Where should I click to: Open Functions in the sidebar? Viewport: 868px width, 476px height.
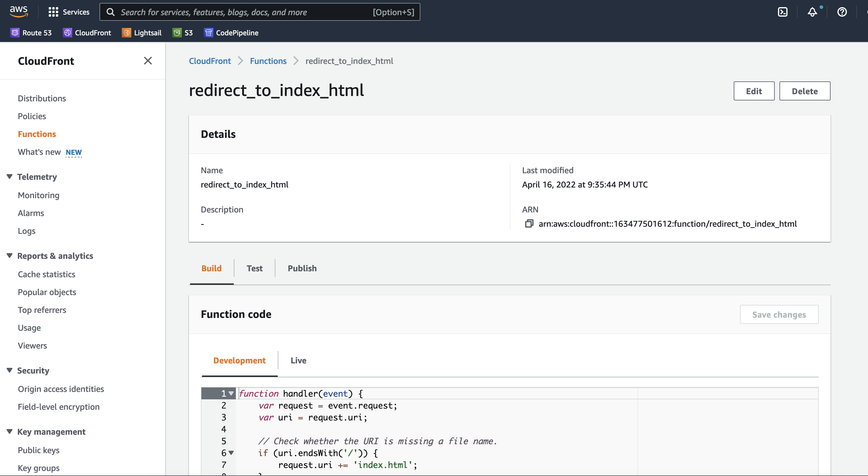[37, 134]
